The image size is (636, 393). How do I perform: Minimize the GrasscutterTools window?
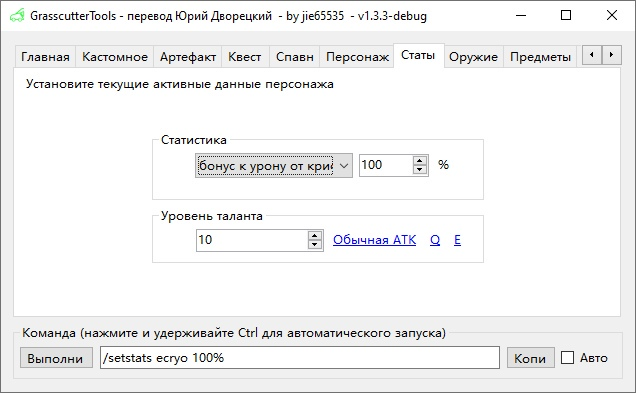pyautogui.click(x=521, y=15)
